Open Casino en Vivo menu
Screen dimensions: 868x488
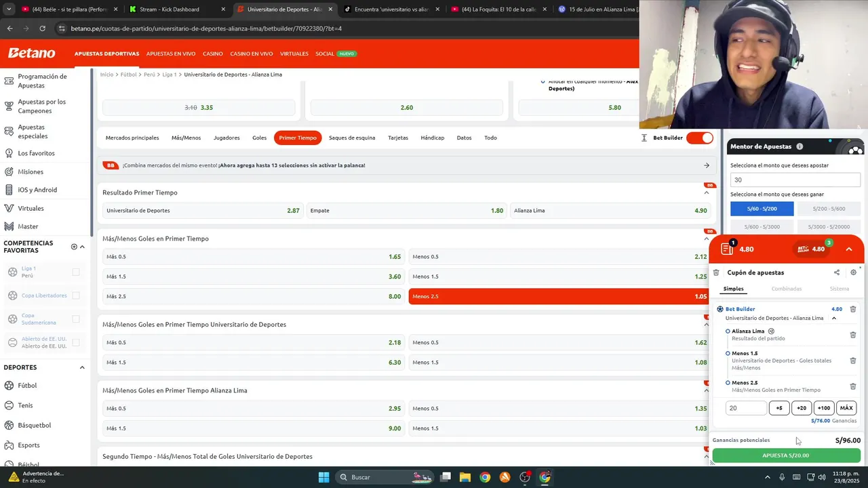coord(252,54)
